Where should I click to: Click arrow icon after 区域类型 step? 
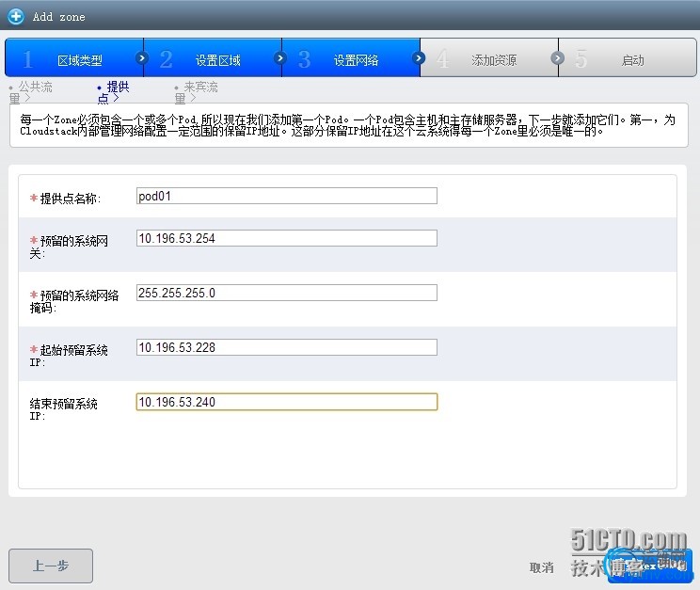click(142, 58)
